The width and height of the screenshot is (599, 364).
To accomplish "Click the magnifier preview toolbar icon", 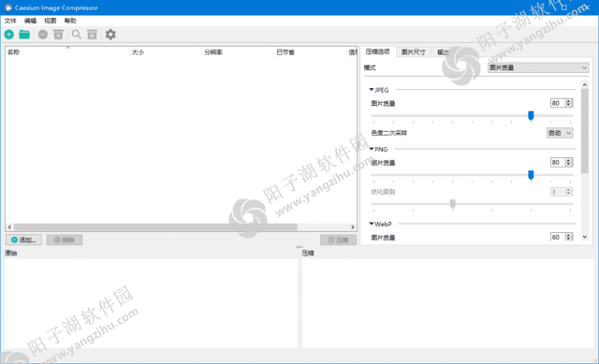I will 77,35.
